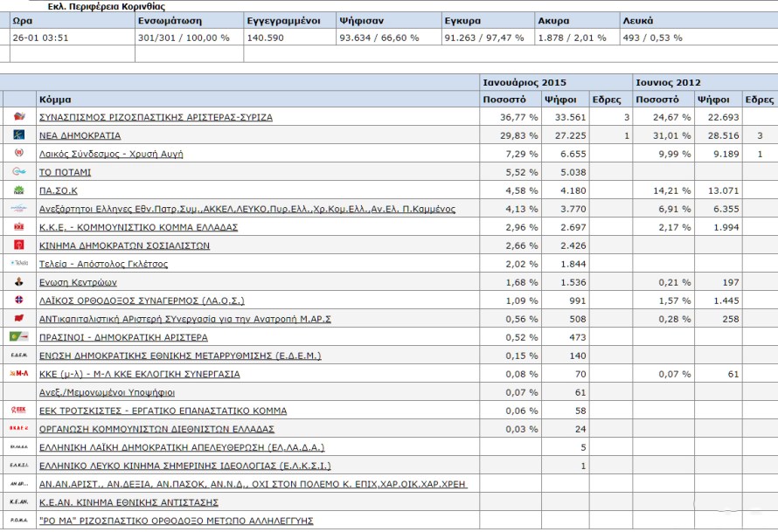
Task: Click the Ιούνιος 2012 column header
Action: [x=670, y=81]
